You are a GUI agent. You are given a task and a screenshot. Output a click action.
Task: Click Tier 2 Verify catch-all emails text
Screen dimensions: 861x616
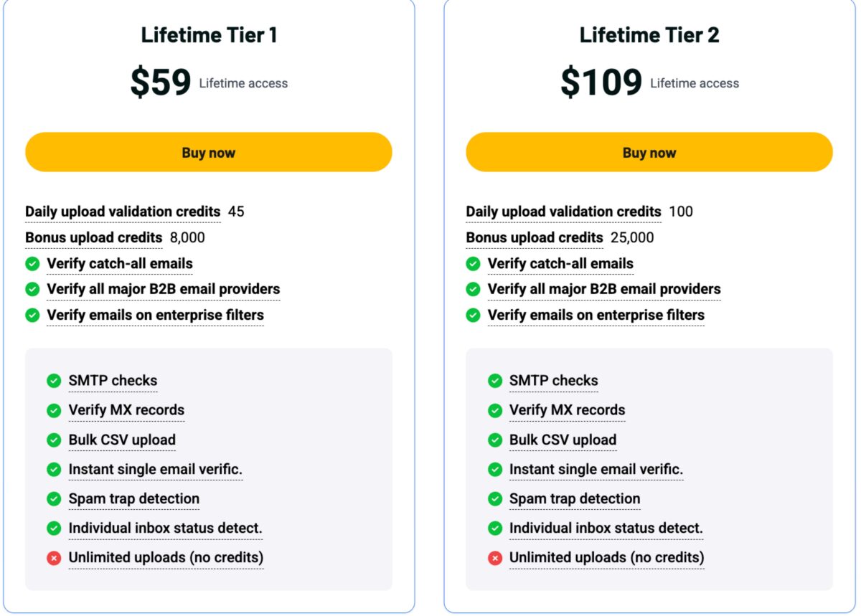pyautogui.click(x=560, y=263)
